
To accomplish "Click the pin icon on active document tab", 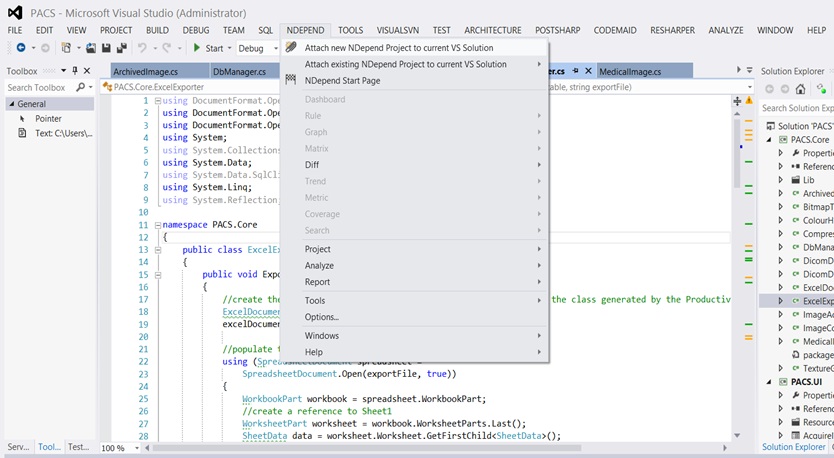I will pos(575,71).
